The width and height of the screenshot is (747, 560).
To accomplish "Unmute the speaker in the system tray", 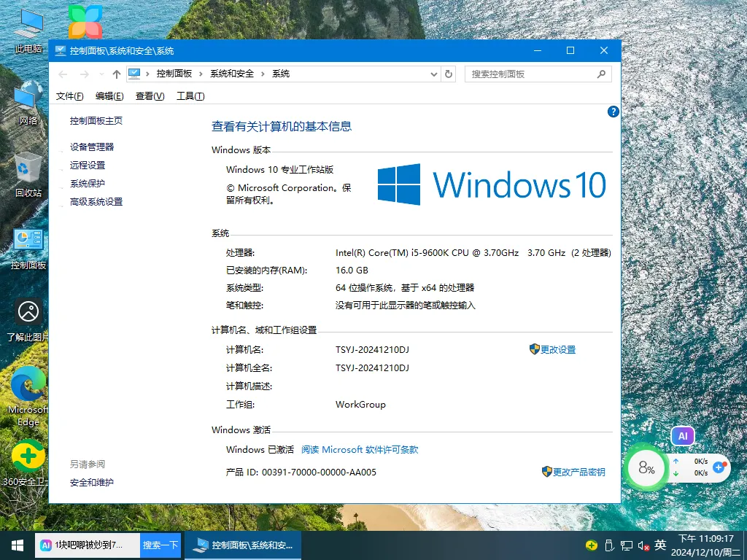I will pyautogui.click(x=642, y=545).
